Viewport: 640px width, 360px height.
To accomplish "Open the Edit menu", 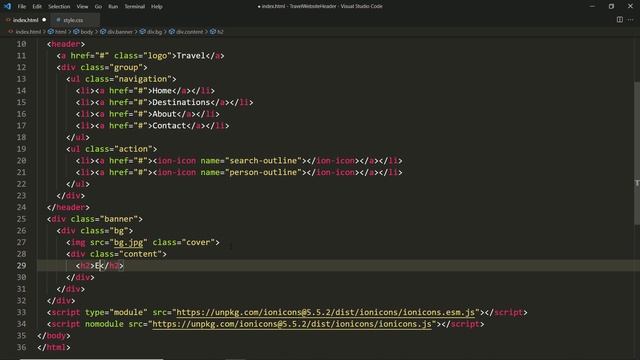I will coord(37,7).
